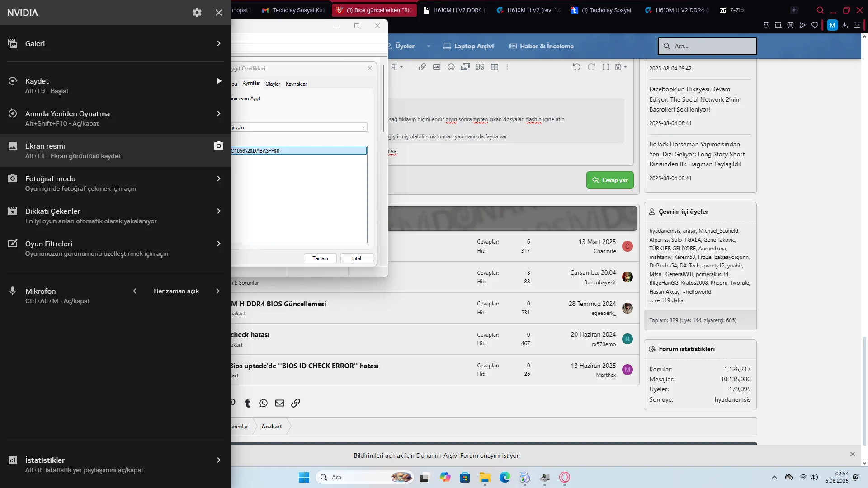Open the device property dropdown
The image size is (868, 488).
tap(363, 127)
